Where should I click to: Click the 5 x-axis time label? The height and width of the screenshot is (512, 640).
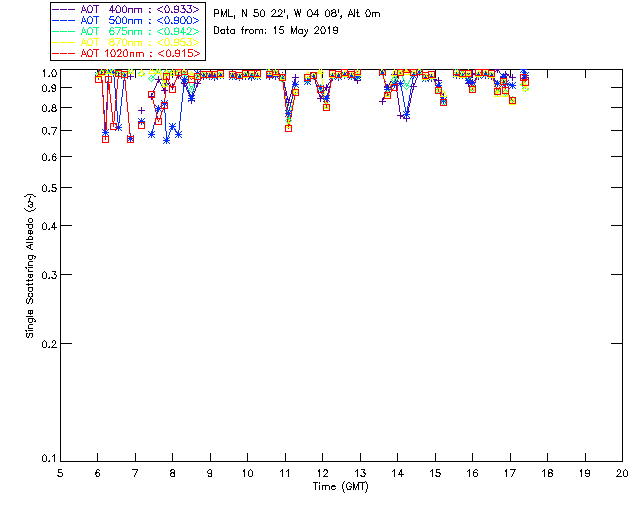coord(60,473)
